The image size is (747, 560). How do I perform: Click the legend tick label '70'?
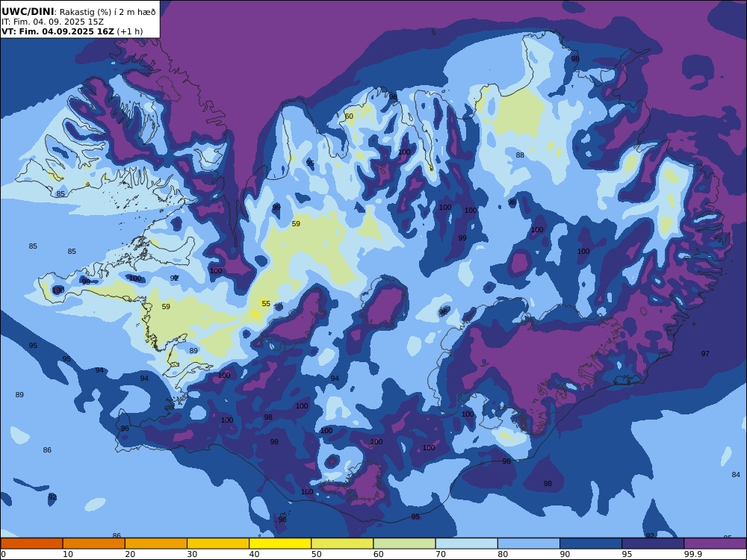click(441, 554)
